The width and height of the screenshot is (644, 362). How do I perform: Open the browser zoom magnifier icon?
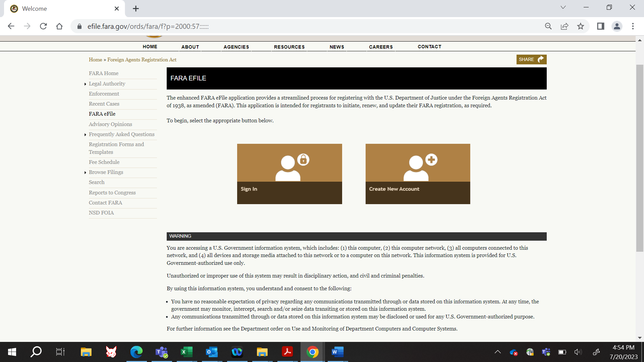pyautogui.click(x=548, y=26)
